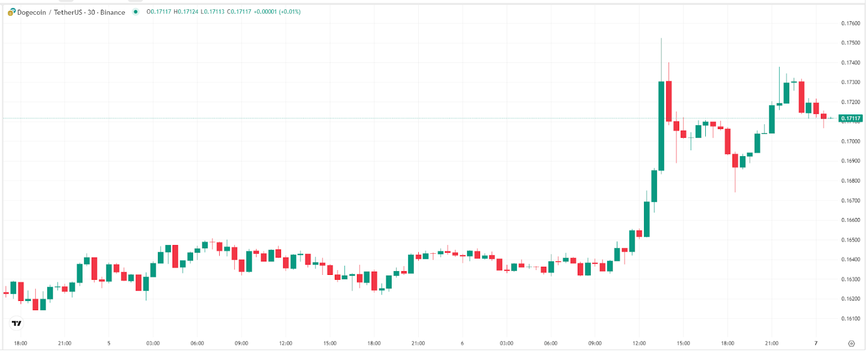Open the Dogecoin / TetherUS symbol picker

(x=49, y=11)
